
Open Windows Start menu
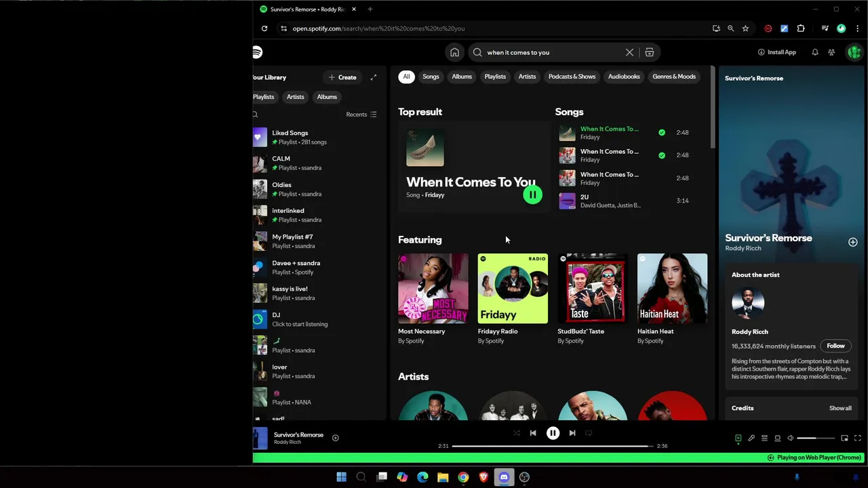click(341, 477)
